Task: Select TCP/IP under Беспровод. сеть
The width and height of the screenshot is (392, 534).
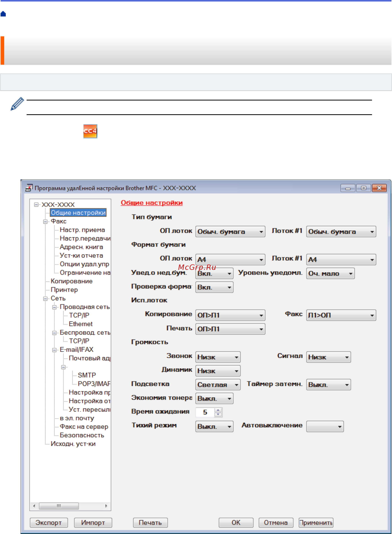Action: (79, 341)
